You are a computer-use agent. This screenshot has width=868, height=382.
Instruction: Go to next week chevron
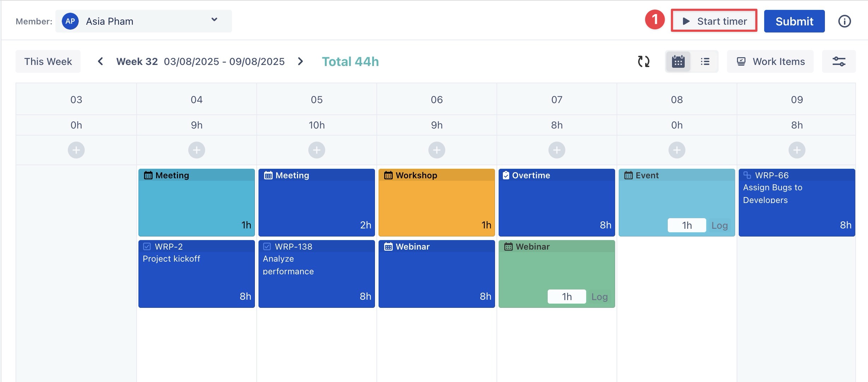(300, 61)
